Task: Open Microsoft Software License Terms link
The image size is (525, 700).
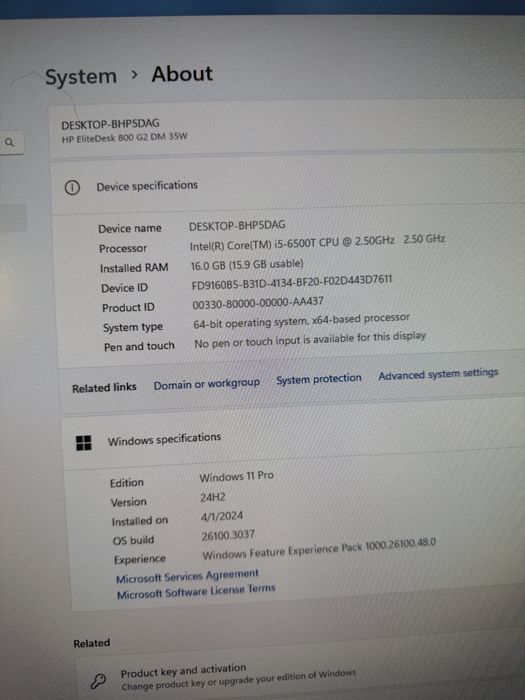Action: click(196, 592)
